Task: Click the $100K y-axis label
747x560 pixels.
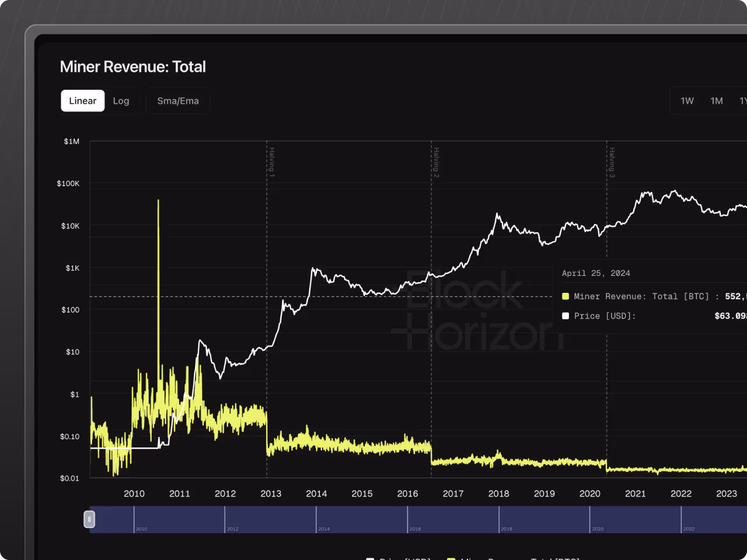Action: pos(68,183)
